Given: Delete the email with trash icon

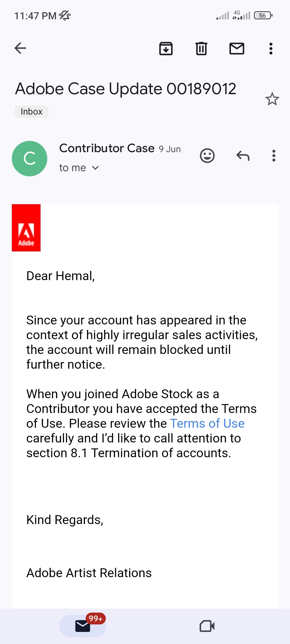Looking at the screenshot, I should [201, 49].
